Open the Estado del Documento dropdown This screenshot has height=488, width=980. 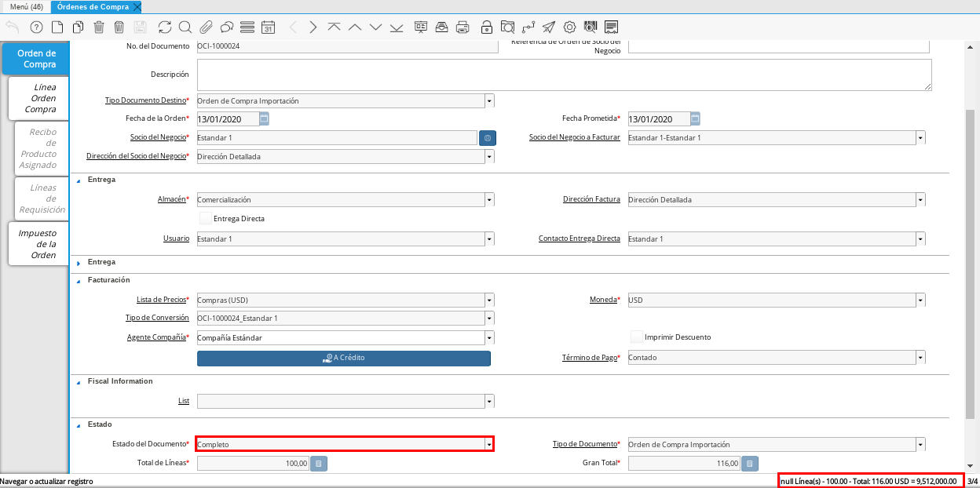[x=489, y=444]
